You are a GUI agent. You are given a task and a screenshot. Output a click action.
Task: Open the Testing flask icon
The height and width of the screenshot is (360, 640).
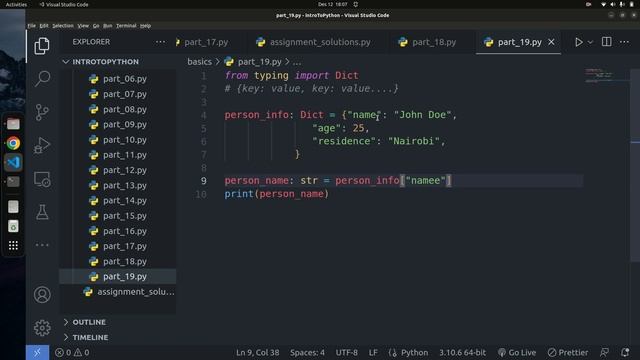click(x=42, y=212)
